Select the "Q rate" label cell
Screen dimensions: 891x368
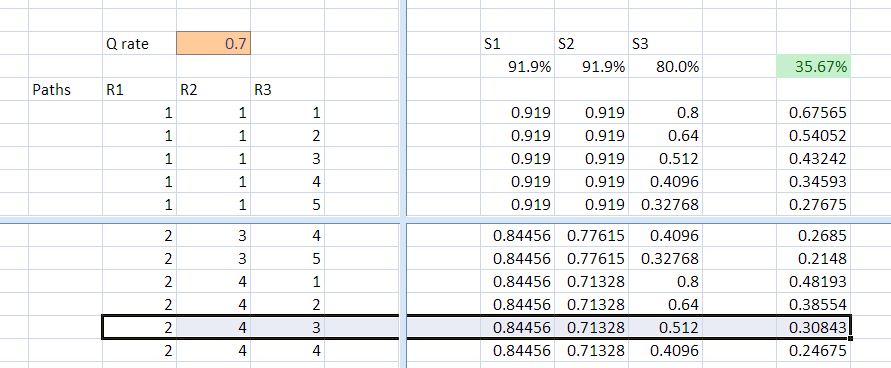(139, 44)
